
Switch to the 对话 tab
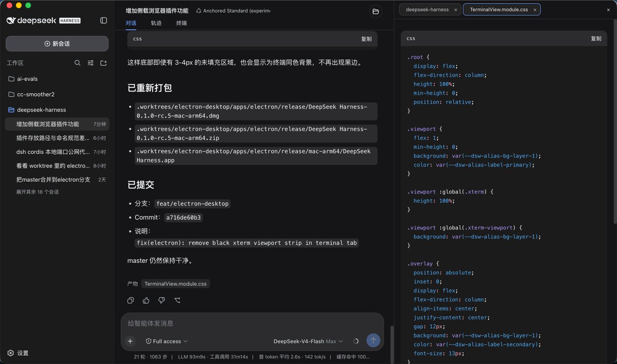[x=131, y=23]
